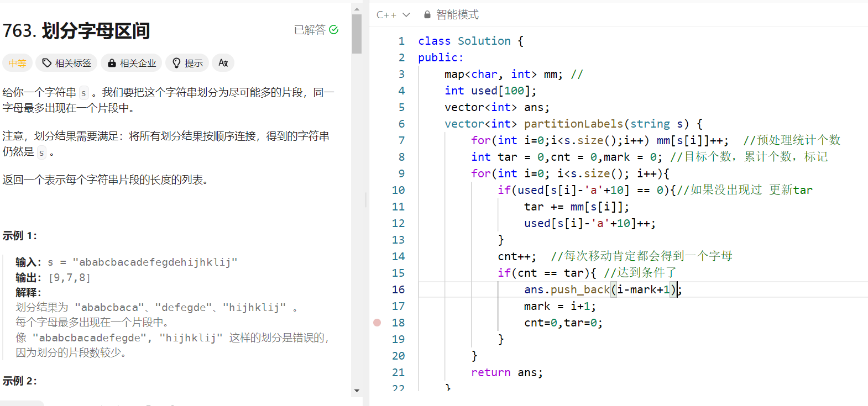Viewport: 868px width, 406px height.
Task: Click the scroll down arrow of description panel
Action: [357, 391]
